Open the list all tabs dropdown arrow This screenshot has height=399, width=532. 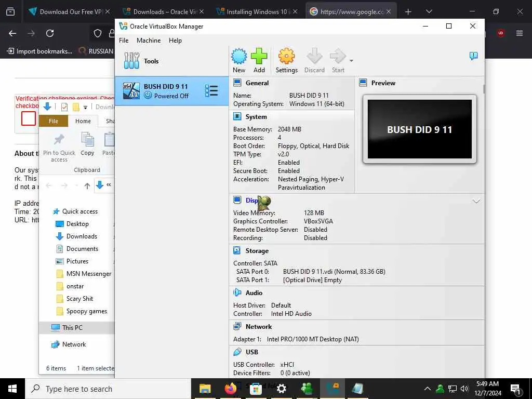coord(429,11)
